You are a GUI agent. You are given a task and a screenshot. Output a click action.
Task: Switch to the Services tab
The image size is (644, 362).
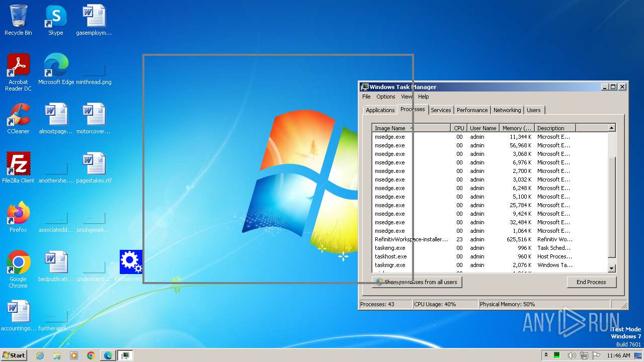point(441,110)
